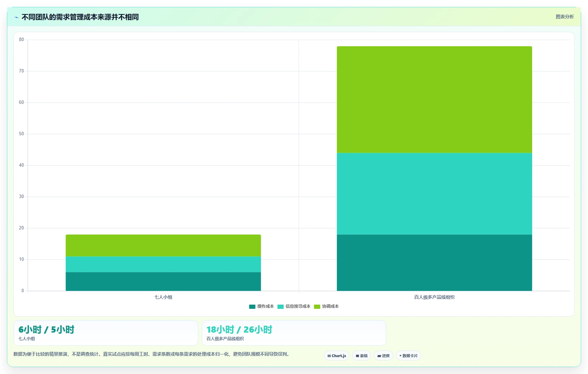Select 百人级多产品线组织 light teal 信息搜寻成本 segment
The image size is (588, 374).
[434, 194]
